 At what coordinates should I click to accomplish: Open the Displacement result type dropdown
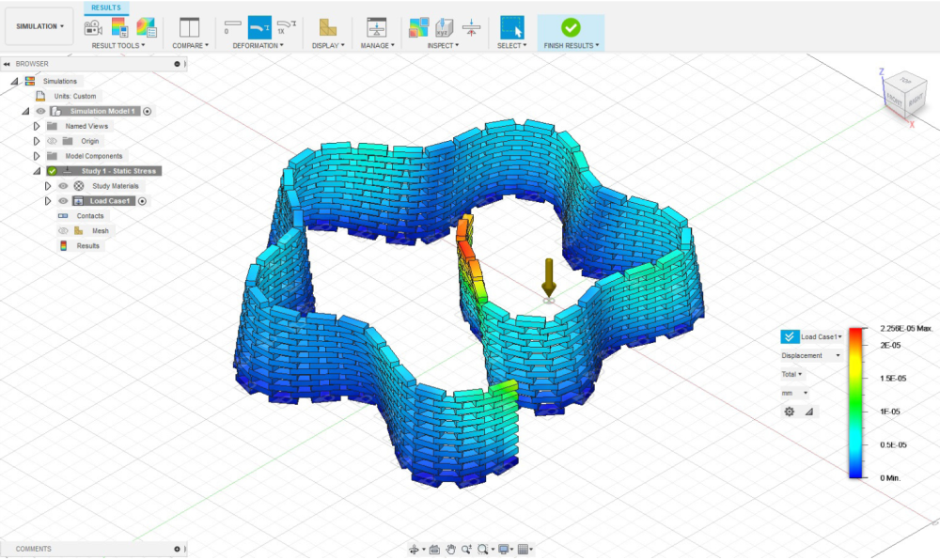pos(810,355)
